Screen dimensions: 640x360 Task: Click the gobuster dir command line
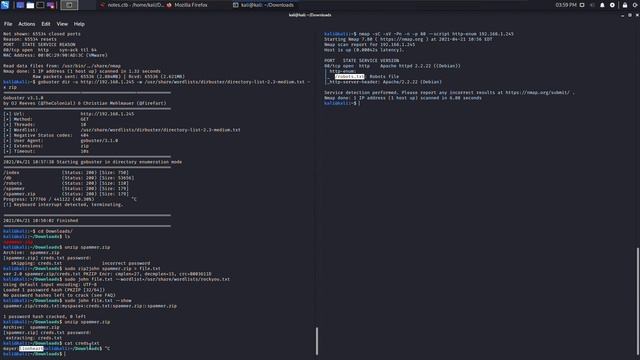click(156, 84)
